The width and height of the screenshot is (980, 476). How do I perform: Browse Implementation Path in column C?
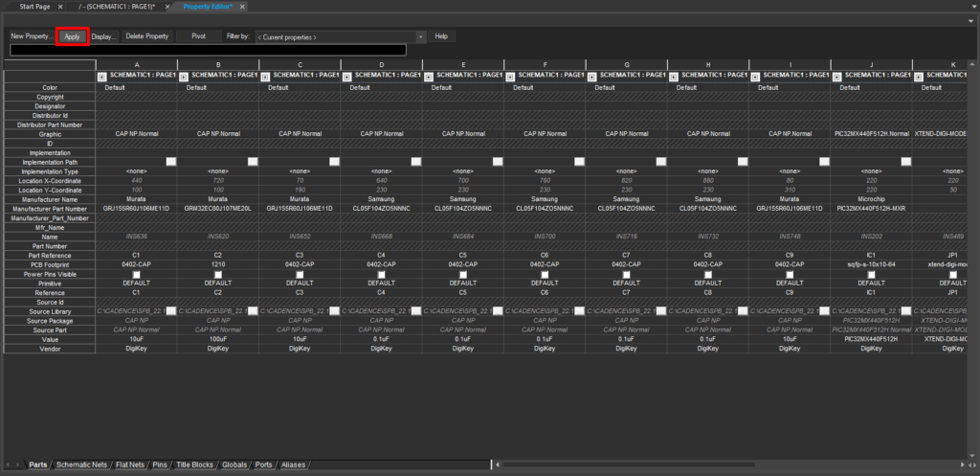[334, 161]
